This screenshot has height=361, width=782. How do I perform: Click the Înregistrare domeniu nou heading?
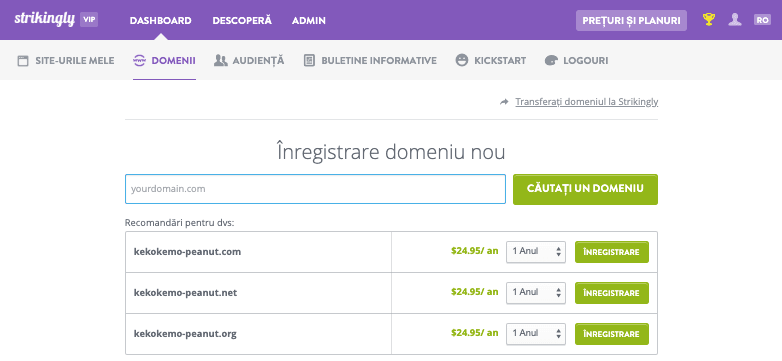pyautogui.click(x=391, y=152)
